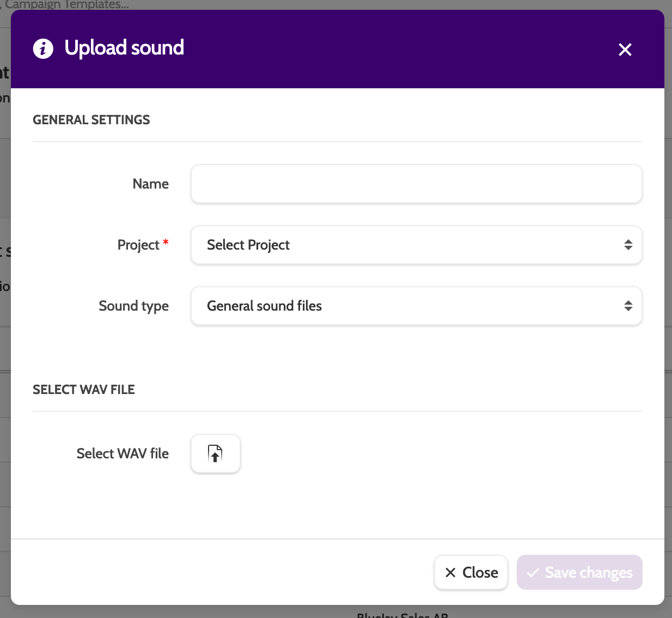Screen dimensions: 672x618
Task: Click the GENERAL SETTINGS section heading
Action: (91, 120)
